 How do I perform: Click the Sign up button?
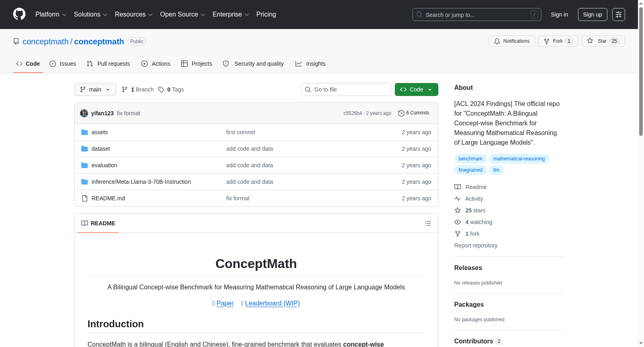[592, 15]
